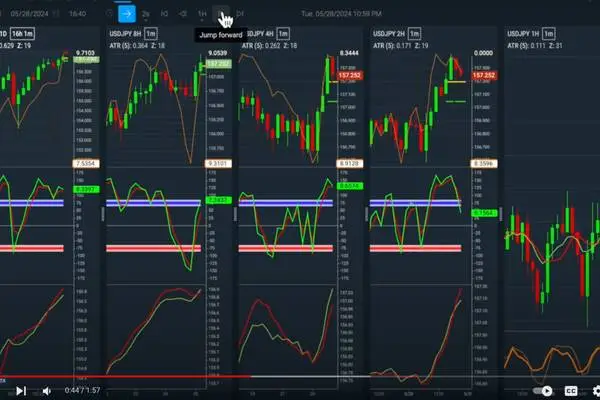Image resolution: width=600 pixels, height=400 pixels.
Task: Click the 8.3596 value label on the 2H chart
Action: [484, 164]
